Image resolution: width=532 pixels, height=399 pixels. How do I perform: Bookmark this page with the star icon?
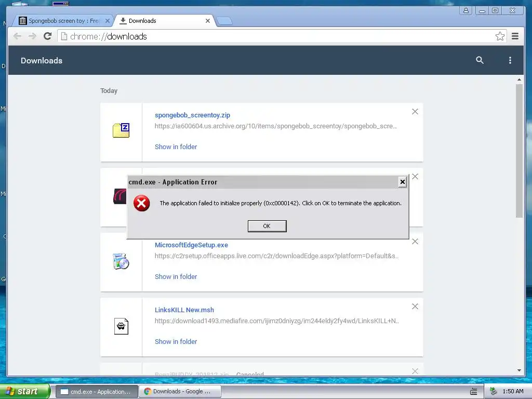coord(500,36)
